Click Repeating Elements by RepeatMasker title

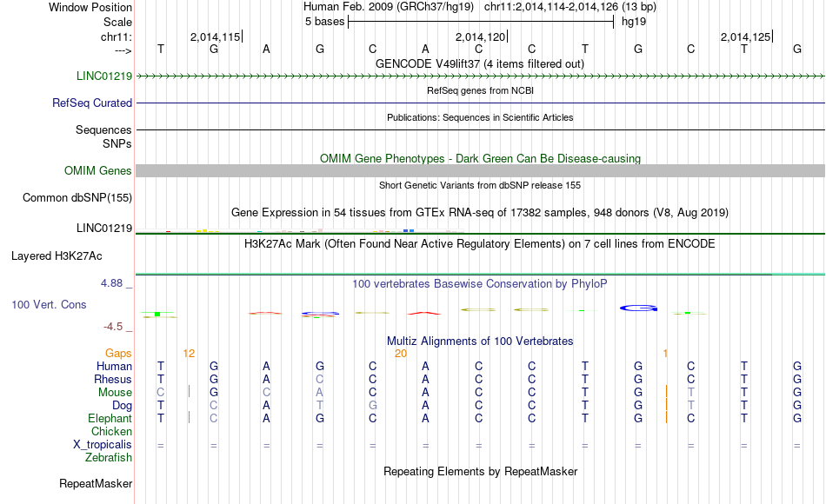[481, 471]
